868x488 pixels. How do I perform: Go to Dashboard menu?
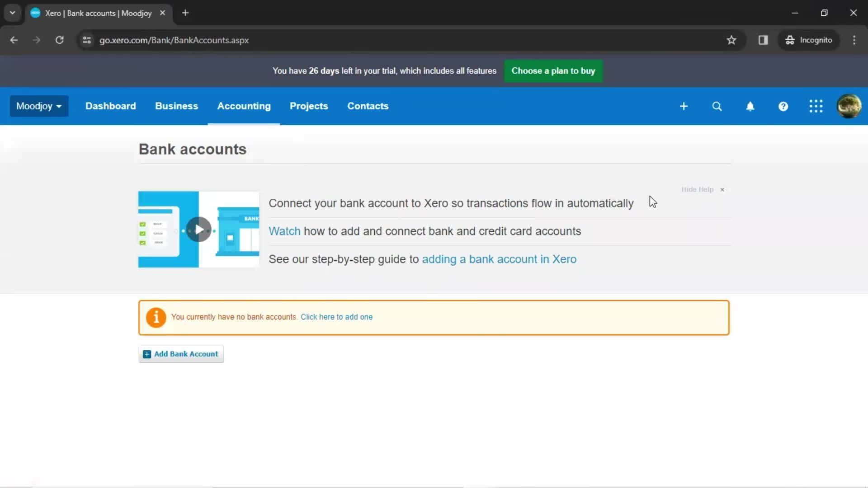[110, 106]
